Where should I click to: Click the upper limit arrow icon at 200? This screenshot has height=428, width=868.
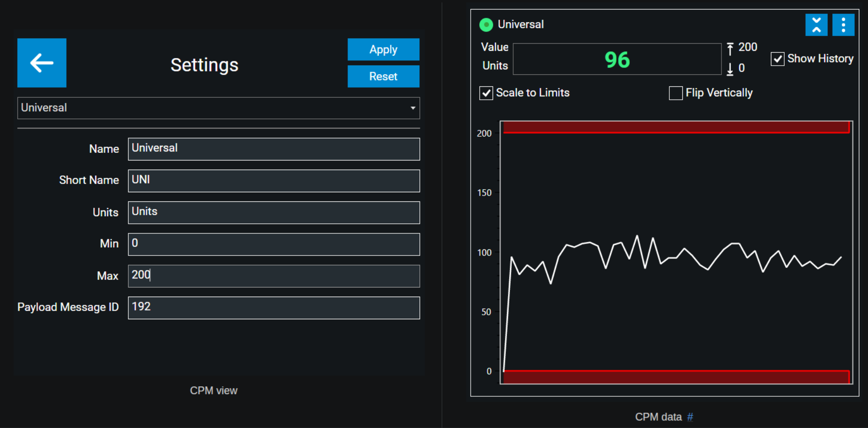point(730,48)
